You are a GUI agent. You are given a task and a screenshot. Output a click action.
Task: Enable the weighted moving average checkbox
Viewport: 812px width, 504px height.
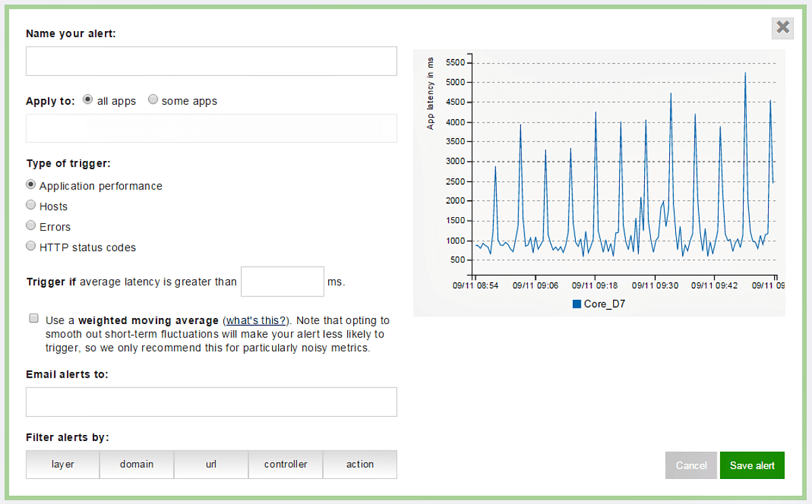tap(33, 318)
